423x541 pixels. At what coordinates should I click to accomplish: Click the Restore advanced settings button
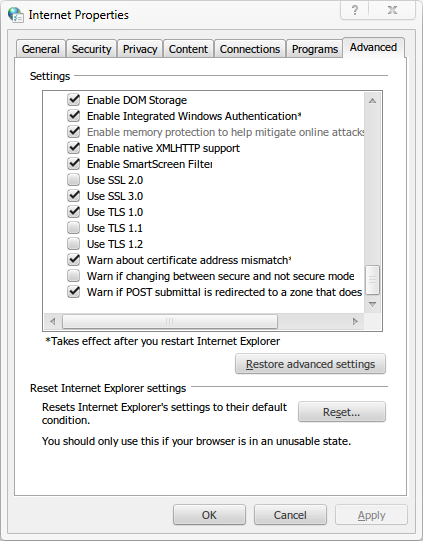(310, 364)
